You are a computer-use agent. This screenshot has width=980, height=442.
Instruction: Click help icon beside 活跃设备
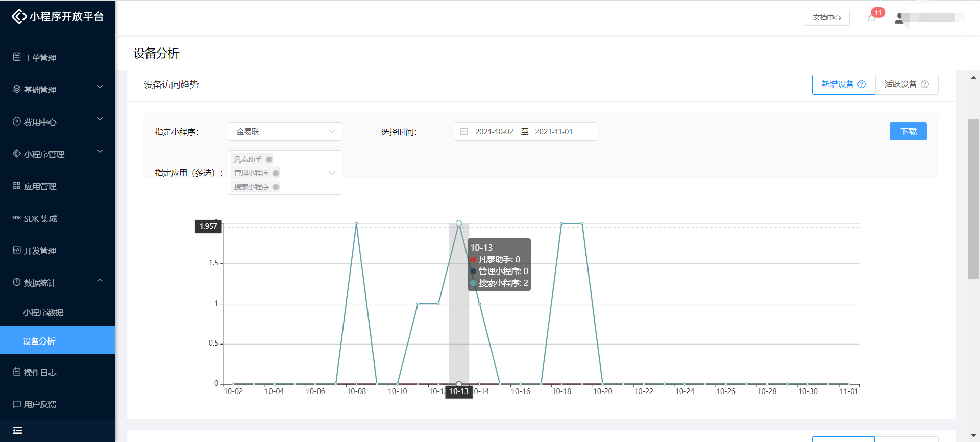pyautogui.click(x=925, y=84)
